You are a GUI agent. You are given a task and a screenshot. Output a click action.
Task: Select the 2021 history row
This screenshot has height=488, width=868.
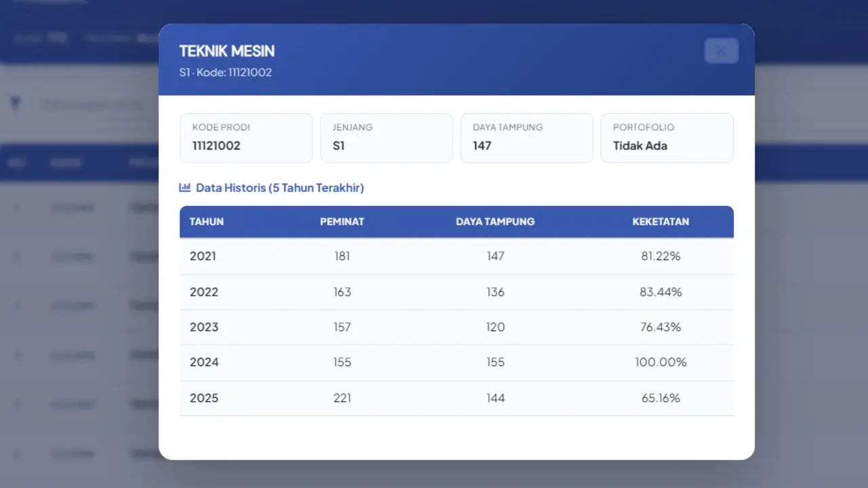pos(456,256)
